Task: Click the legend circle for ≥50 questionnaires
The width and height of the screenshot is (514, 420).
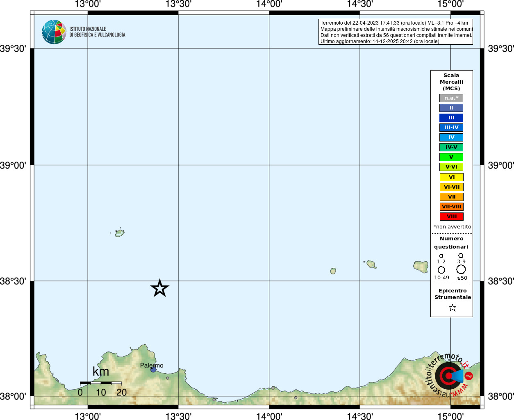Action: click(x=461, y=269)
